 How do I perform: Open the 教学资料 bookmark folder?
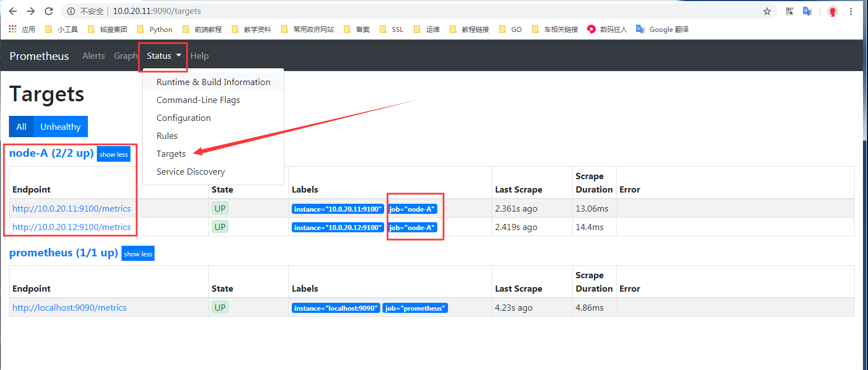pyautogui.click(x=251, y=29)
